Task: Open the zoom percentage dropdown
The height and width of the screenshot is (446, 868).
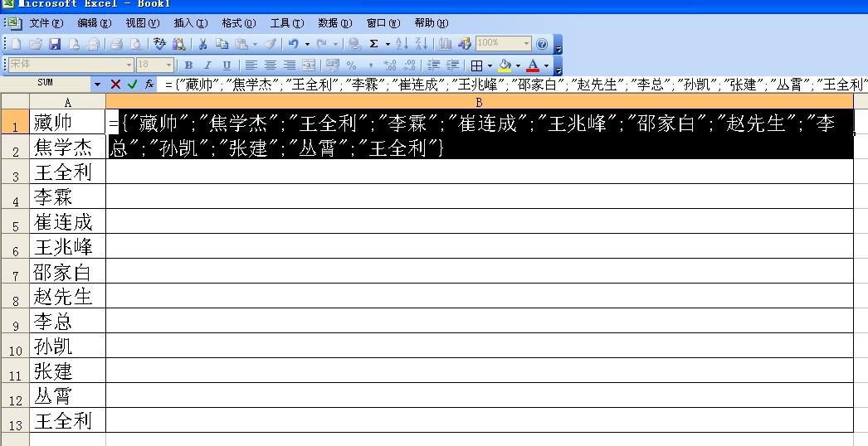Action: tap(526, 44)
